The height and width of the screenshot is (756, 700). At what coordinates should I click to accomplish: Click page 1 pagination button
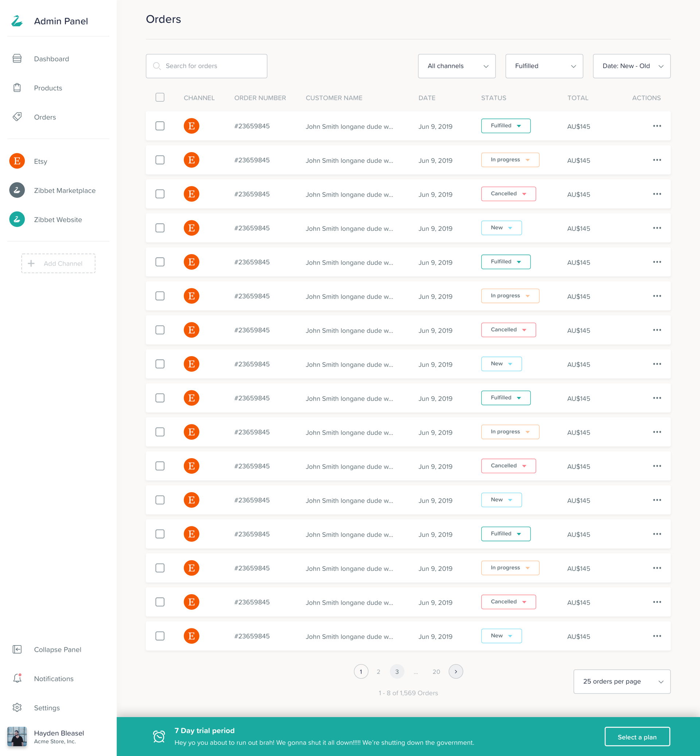point(361,671)
